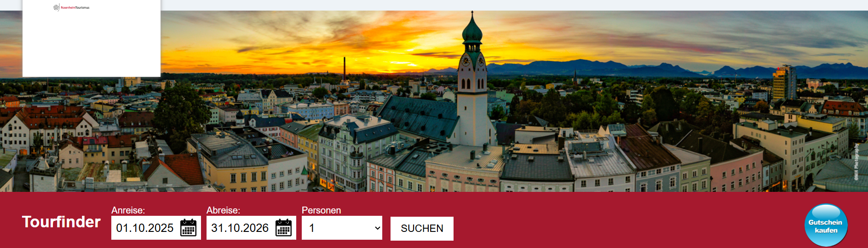The height and width of the screenshot is (248, 868).
Task: Click the high-rise building in the panorama
Action: point(784,83)
